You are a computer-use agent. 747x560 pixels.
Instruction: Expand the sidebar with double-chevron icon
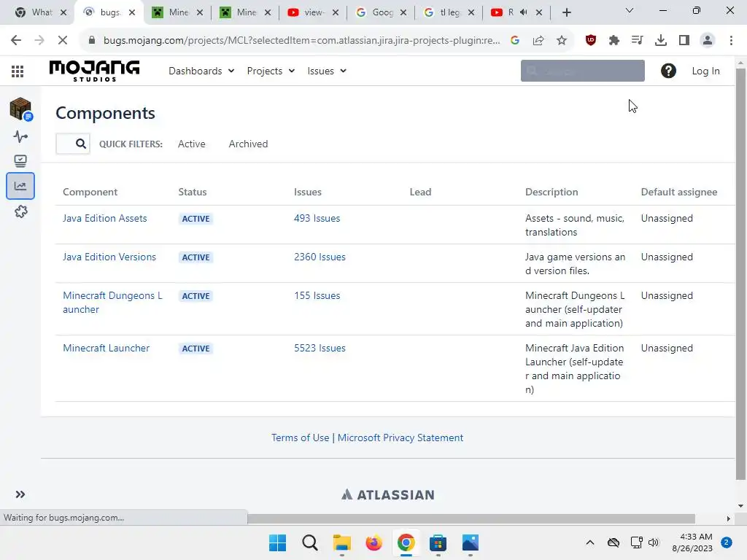click(x=20, y=494)
